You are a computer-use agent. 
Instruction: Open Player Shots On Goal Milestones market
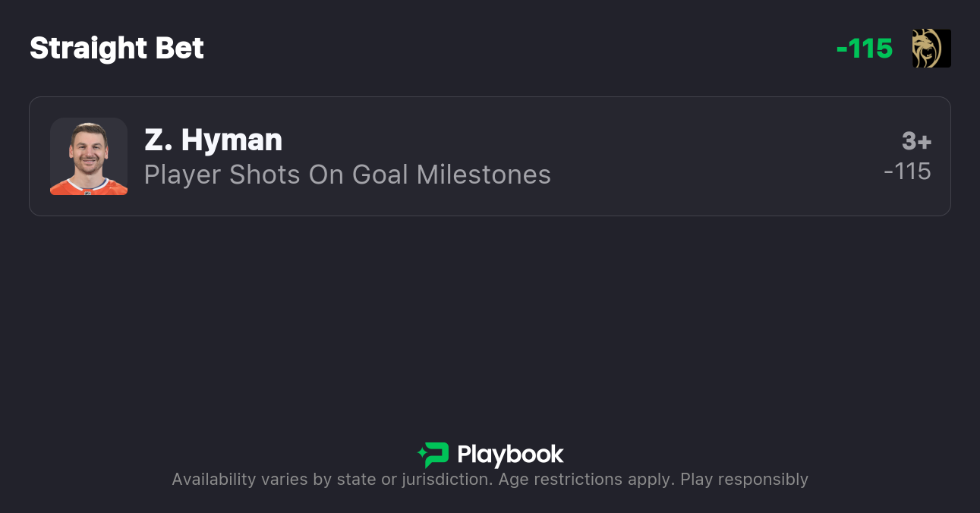347,175
